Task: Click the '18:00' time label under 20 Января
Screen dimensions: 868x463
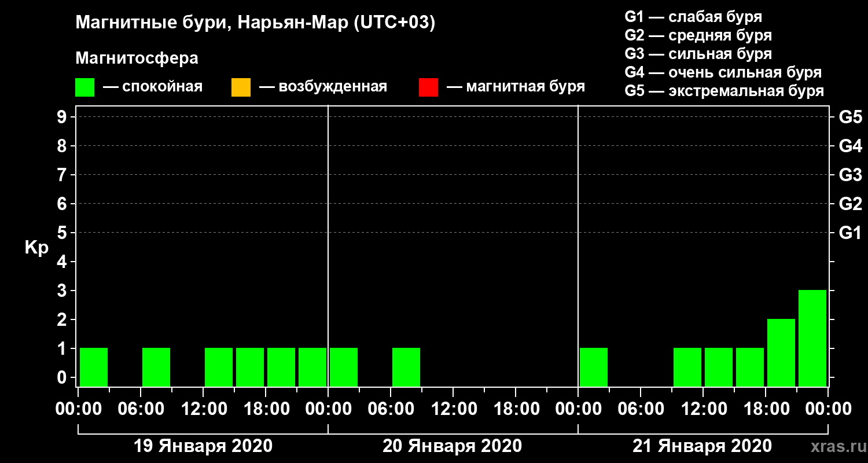Action: 516,409
